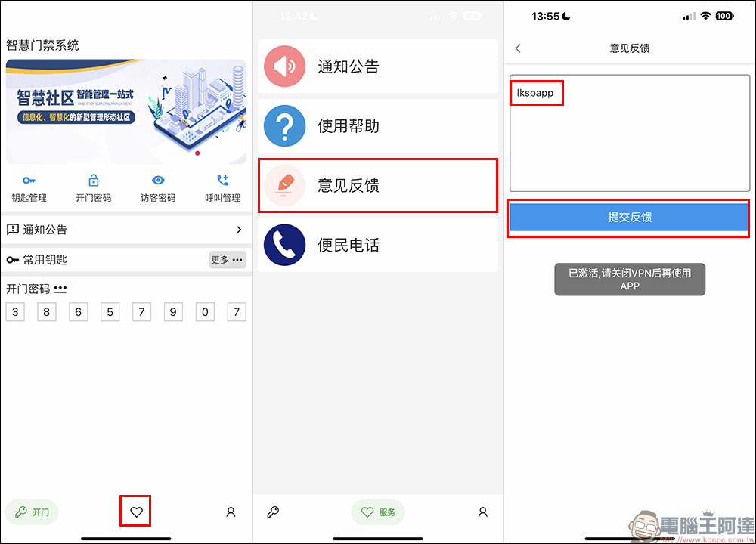
Task: Tap the heart service tab in left screen
Action: pos(136,512)
